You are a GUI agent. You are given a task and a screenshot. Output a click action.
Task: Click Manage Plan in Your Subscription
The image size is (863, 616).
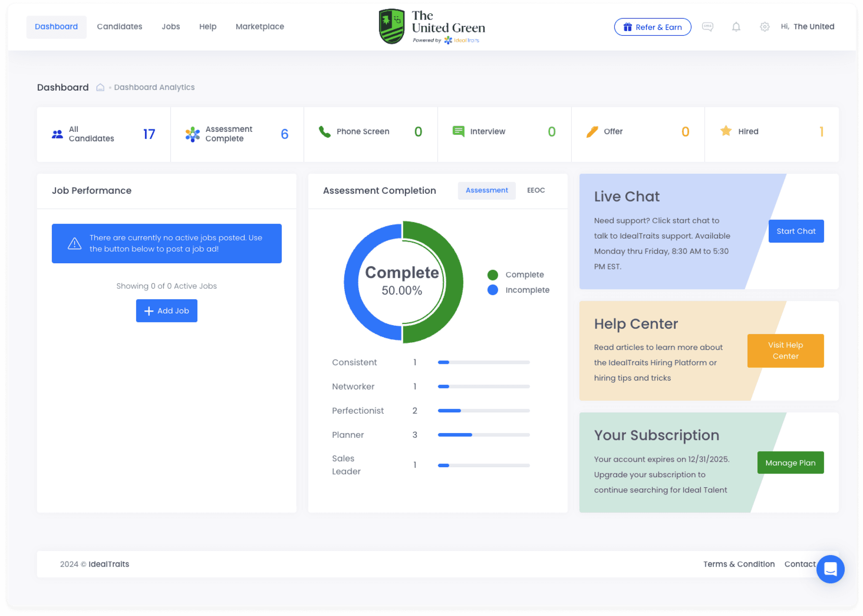(790, 462)
